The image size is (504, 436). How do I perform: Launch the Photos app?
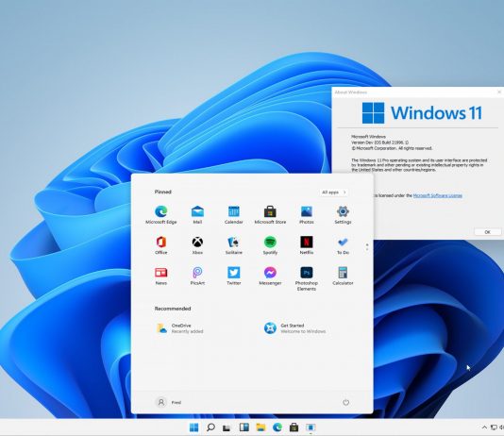pyautogui.click(x=307, y=214)
